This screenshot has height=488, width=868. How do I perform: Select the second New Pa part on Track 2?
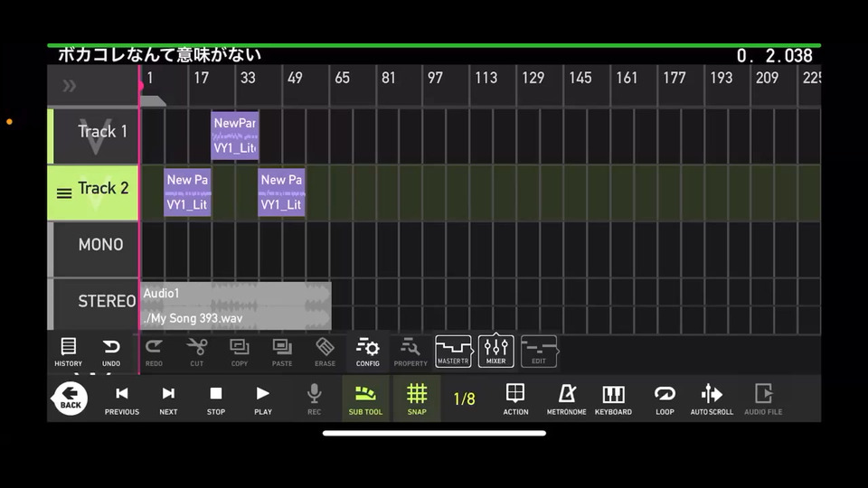(x=282, y=192)
